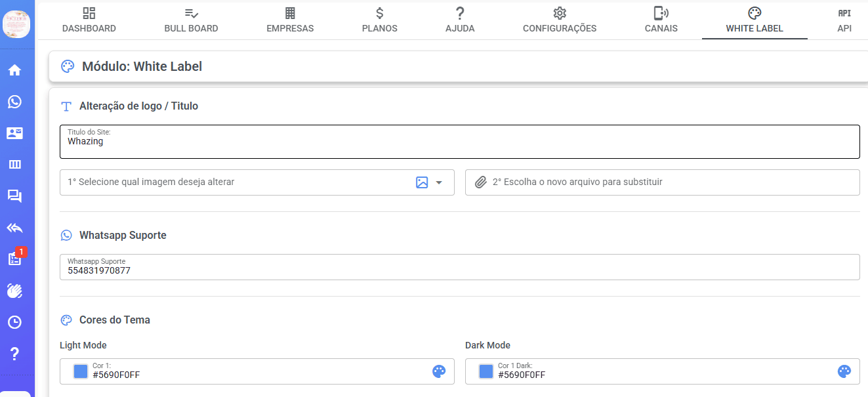
Task: Click the WhatsApp icon in sidebar
Action: pos(14,102)
